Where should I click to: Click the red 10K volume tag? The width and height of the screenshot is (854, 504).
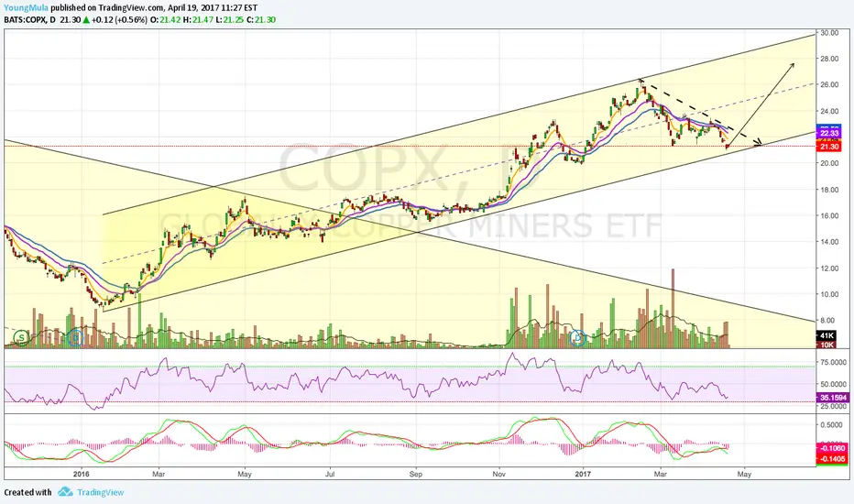pos(827,345)
